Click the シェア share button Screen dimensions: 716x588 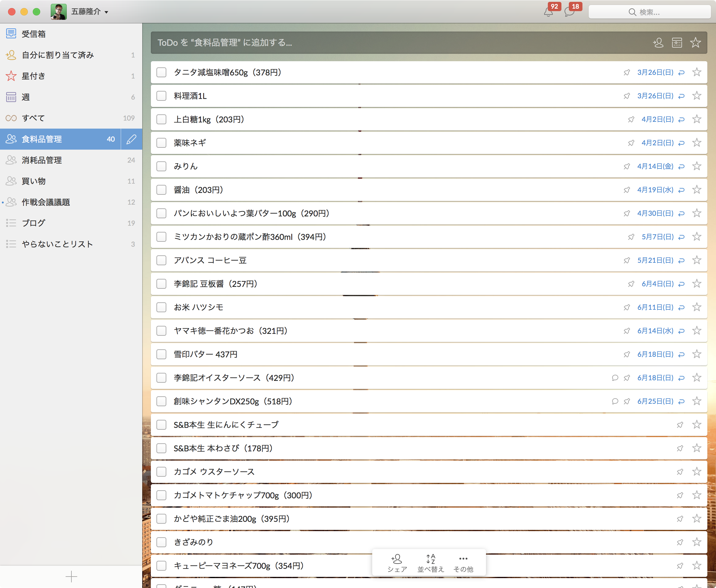pyautogui.click(x=397, y=563)
